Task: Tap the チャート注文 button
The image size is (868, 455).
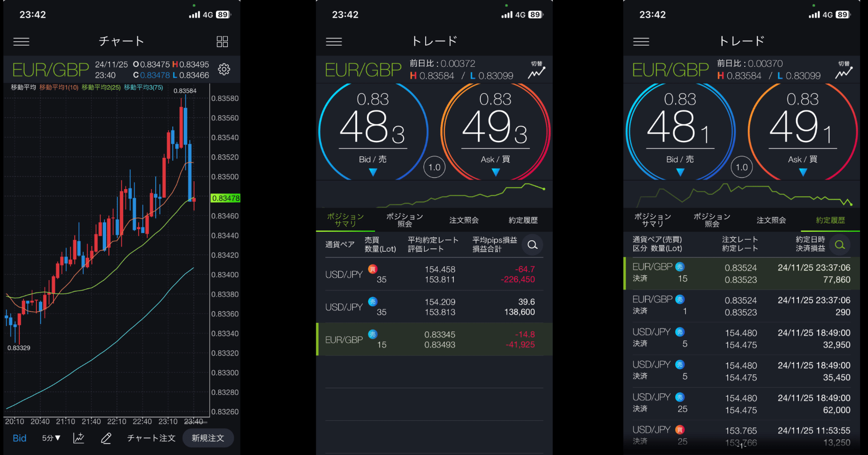Action: point(151,438)
